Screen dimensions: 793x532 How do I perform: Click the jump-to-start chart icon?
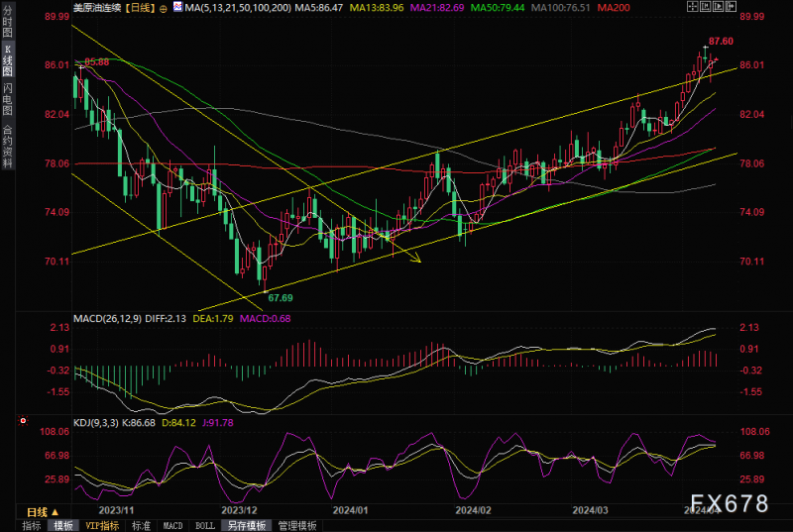pos(706,7)
